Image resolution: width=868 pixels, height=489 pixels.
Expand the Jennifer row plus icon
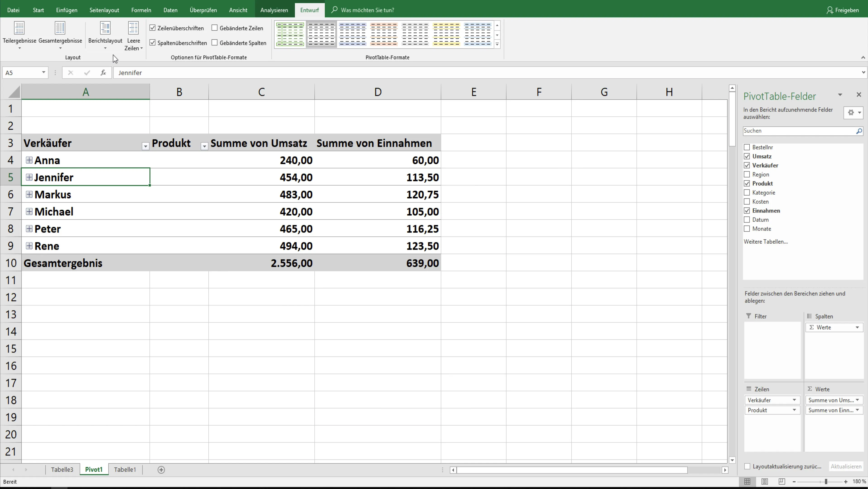click(29, 177)
